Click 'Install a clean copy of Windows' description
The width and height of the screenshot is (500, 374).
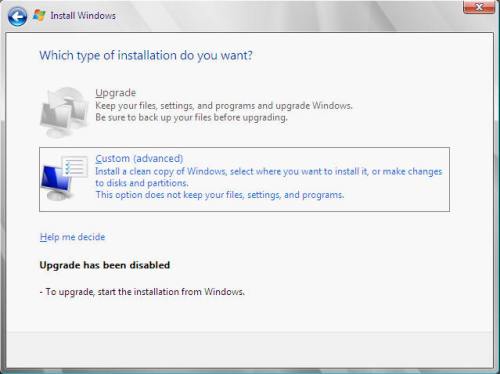coord(269,177)
